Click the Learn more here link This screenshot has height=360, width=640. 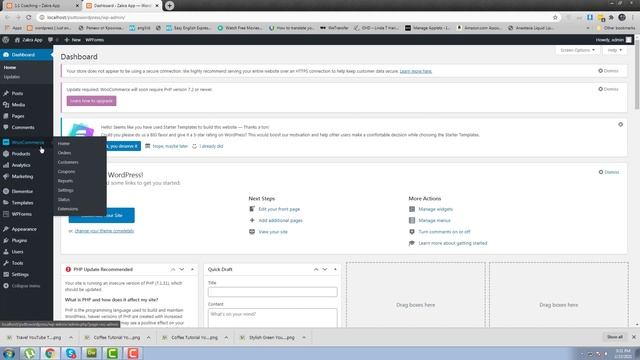coord(416,71)
